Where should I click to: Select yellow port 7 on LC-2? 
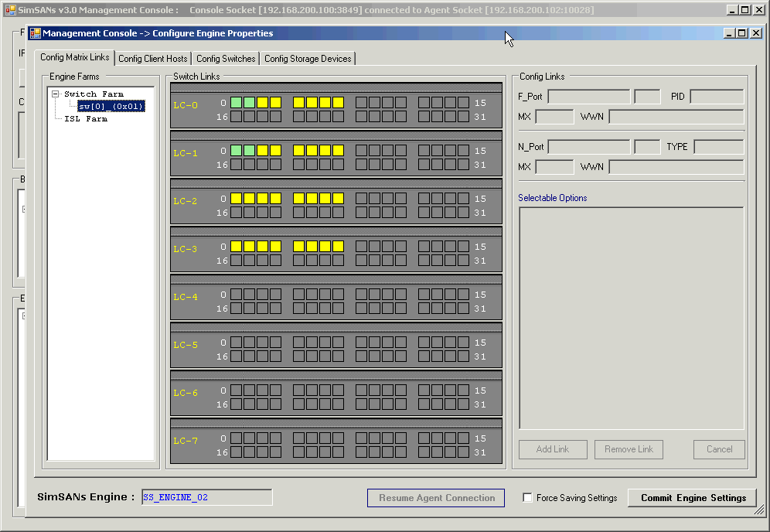[338, 199]
